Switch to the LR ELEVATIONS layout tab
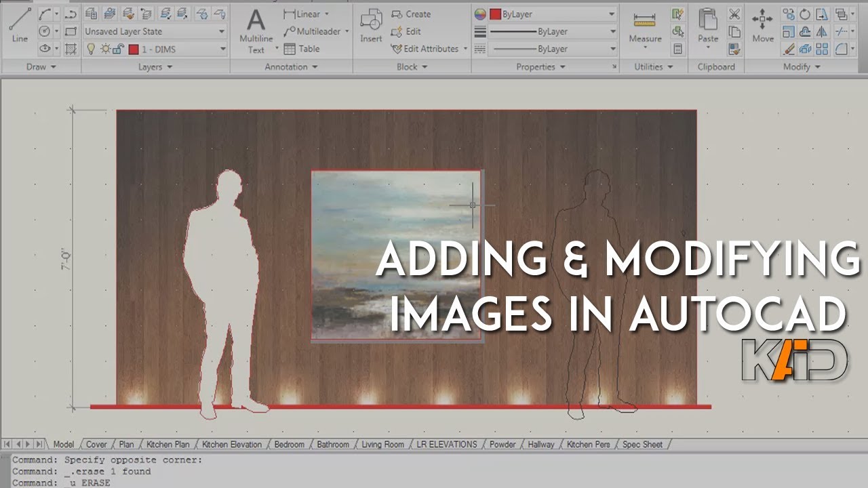 [447, 445]
